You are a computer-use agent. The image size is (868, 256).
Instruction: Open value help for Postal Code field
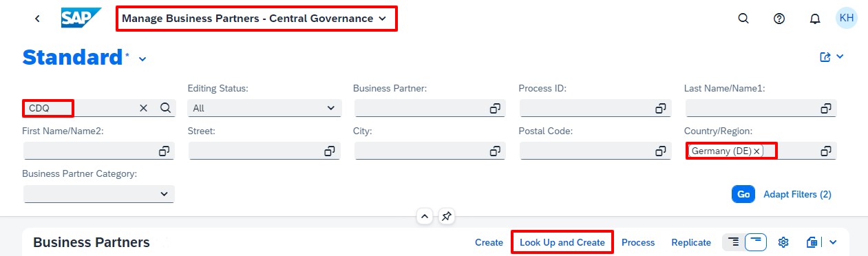click(660, 151)
